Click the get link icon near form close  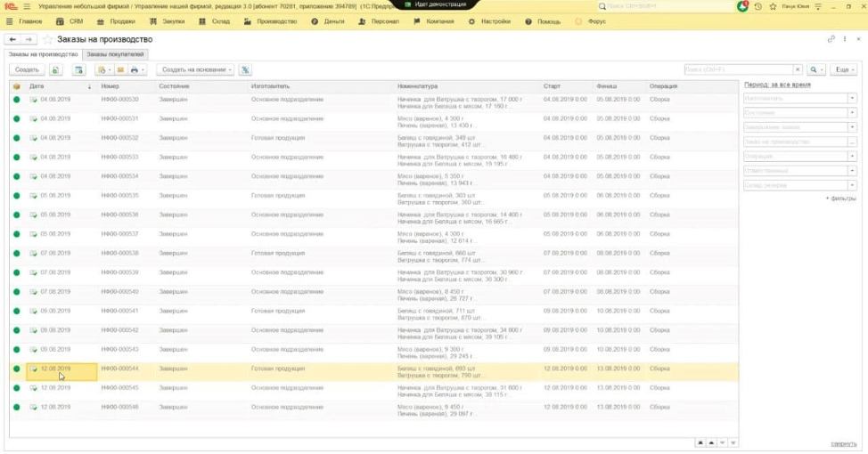[x=831, y=39]
